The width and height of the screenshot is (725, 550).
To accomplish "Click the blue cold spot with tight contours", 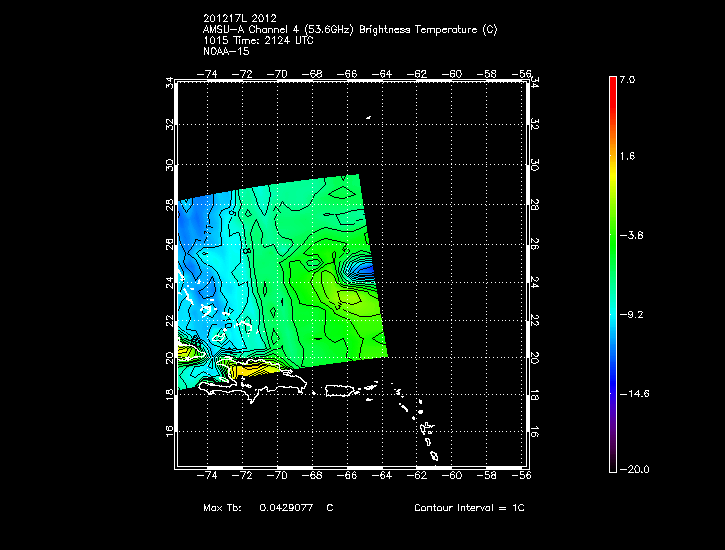I will [x=362, y=269].
